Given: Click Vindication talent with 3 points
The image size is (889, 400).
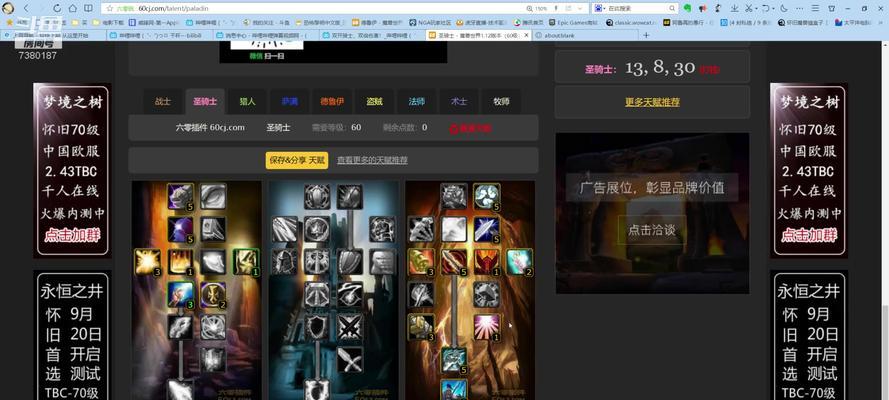Looking at the screenshot, I should click(421, 262).
